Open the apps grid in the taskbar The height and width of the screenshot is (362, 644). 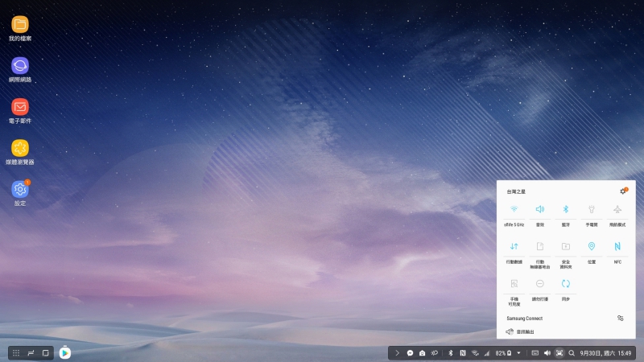coord(16,353)
